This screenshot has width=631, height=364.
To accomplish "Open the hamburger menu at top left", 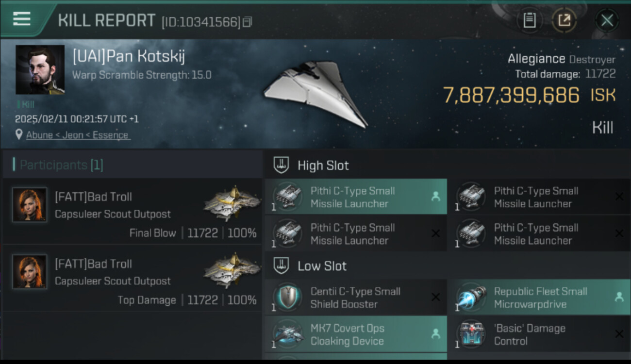I will point(22,19).
